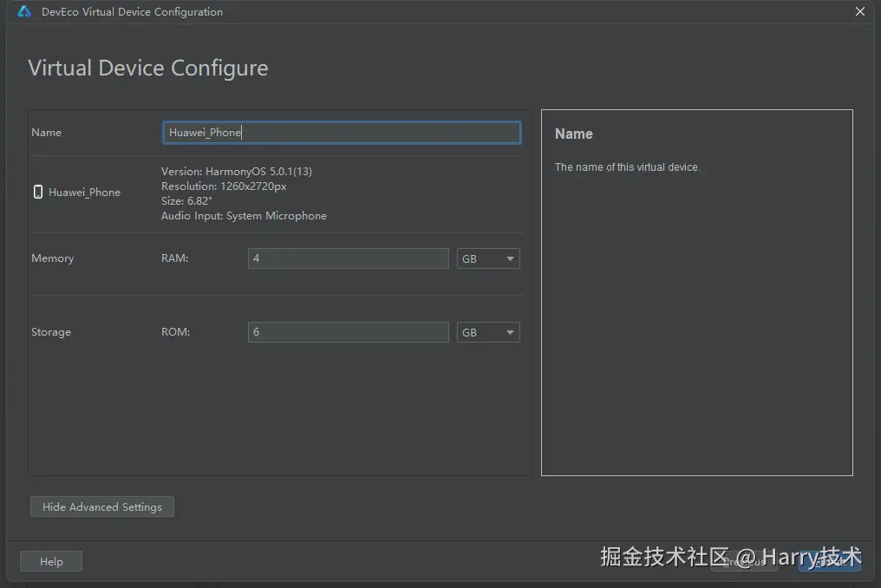881x588 pixels.
Task: Click the phone icon beside Huawei_Phone
Action: pos(38,193)
